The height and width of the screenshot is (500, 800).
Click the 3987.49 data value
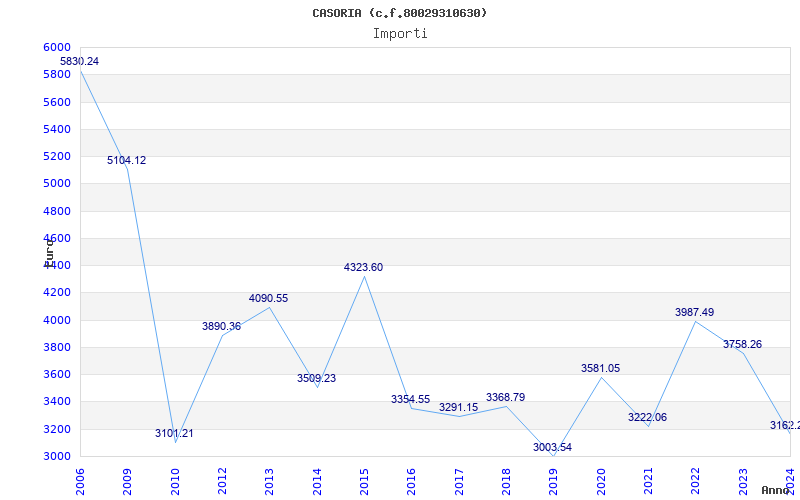coord(694,312)
